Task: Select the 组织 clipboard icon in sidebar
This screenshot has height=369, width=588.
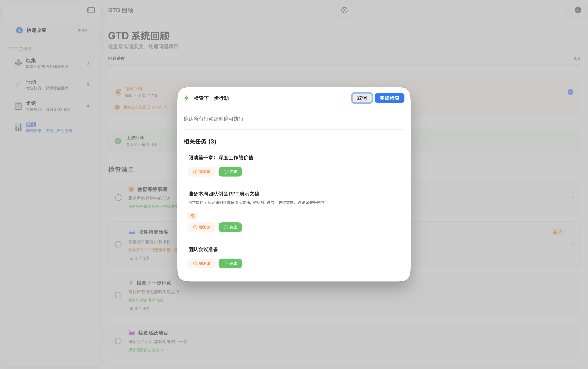Action: [x=18, y=106]
